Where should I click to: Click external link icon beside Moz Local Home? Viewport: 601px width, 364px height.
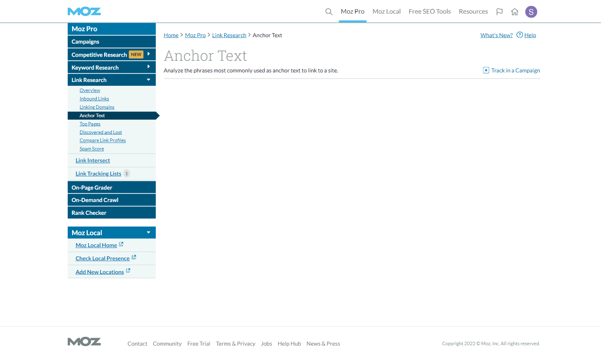point(121,244)
